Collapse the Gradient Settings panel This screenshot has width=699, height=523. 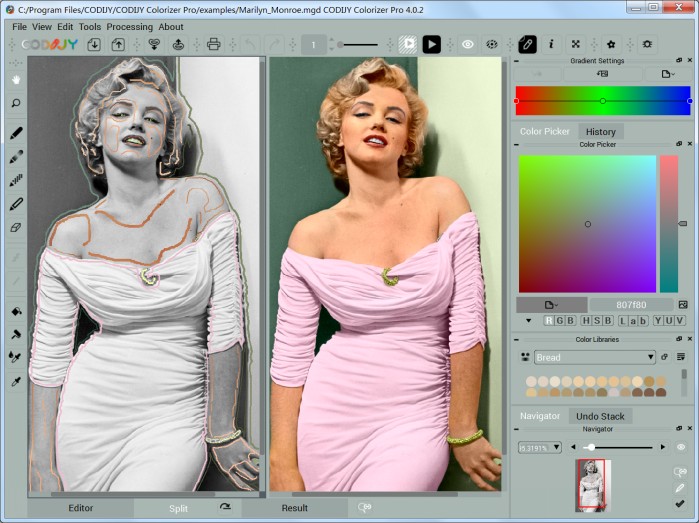point(516,61)
